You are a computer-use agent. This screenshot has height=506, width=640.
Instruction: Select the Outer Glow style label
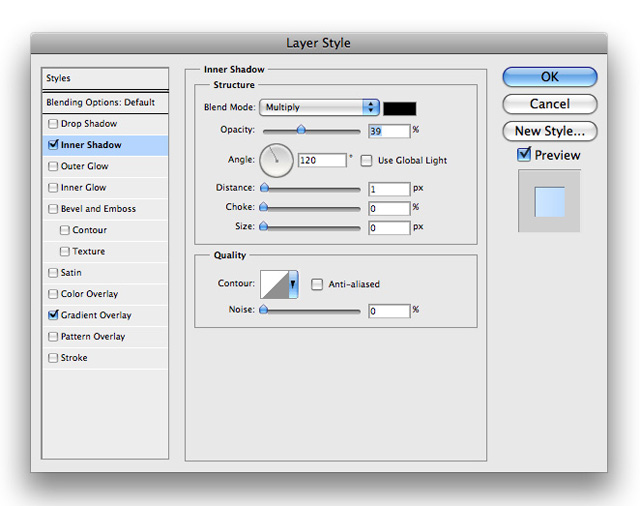point(84,166)
